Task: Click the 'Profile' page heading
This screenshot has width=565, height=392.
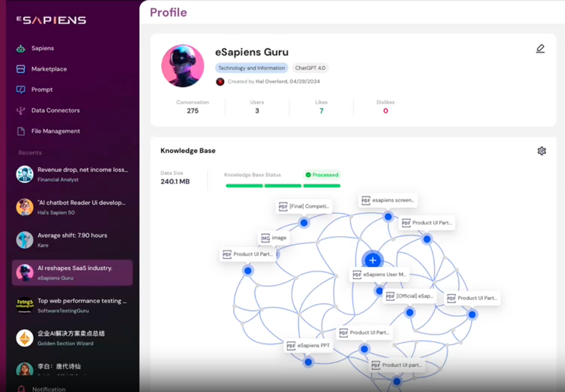Action: [x=168, y=12]
